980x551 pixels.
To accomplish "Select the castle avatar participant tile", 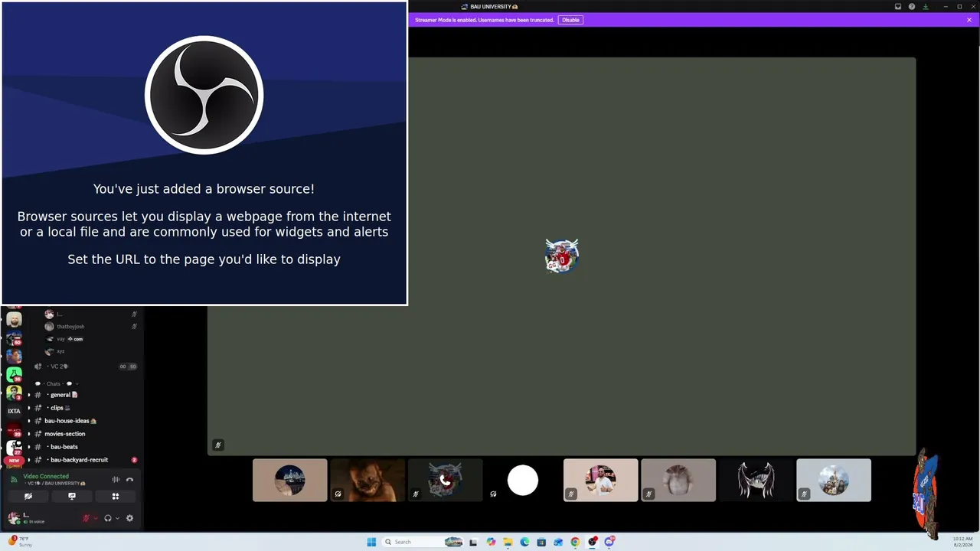I will pyautogui.click(x=834, y=481).
